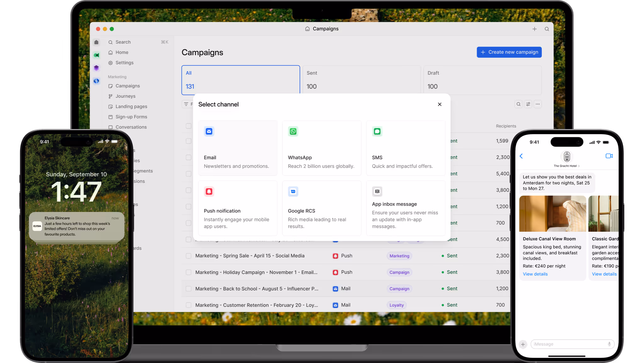Open Settings from the left sidebar
The height and width of the screenshot is (363, 644).
[125, 63]
